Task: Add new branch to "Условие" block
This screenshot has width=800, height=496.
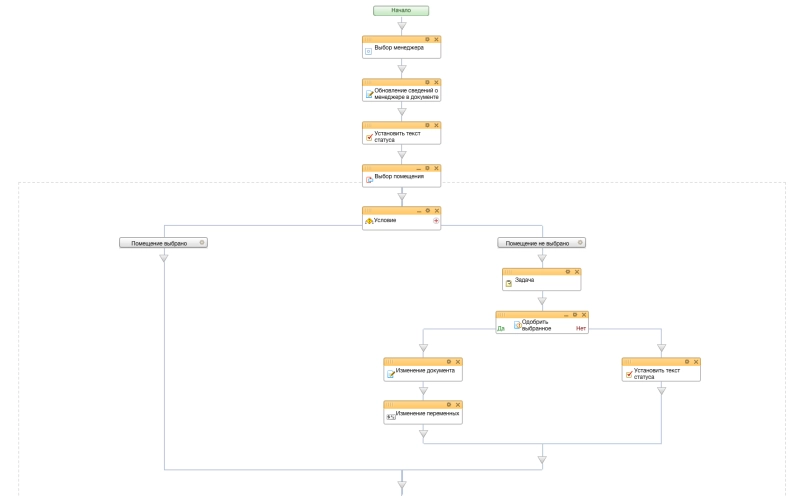Action: tap(436, 220)
